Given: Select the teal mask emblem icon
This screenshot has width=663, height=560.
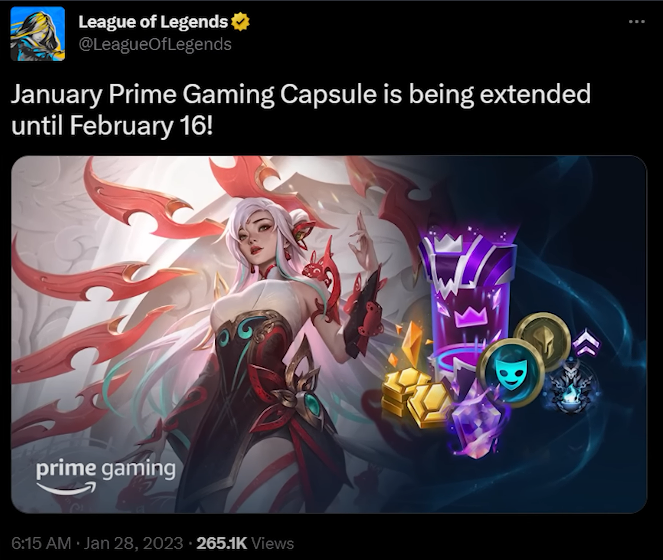Looking at the screenshot, I should [x=510, y=372].
